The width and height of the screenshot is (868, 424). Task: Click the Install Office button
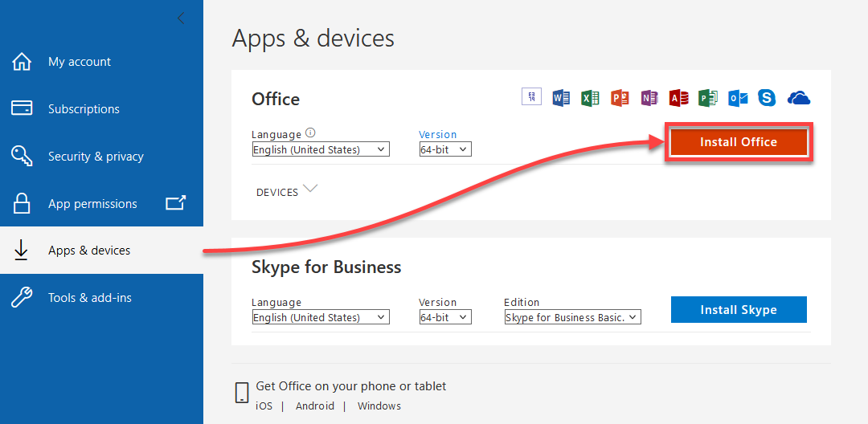(739, 142)
